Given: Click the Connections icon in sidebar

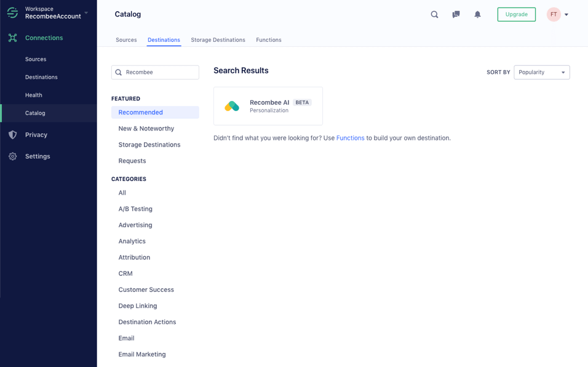Looking at the screenshot, I should click(x=13, y=38).
